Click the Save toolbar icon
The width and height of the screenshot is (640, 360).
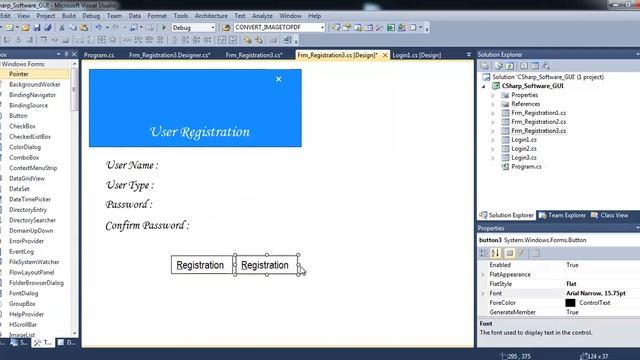click(x=37, y=28)
